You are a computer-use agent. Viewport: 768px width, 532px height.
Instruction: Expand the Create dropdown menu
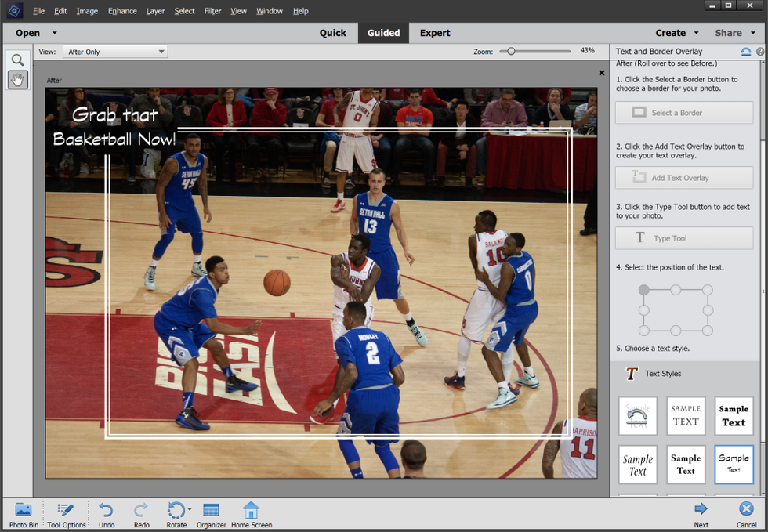point(696,33)
